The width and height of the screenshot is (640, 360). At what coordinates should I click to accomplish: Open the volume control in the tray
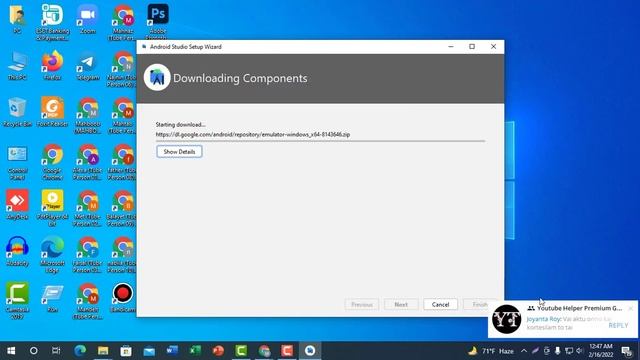(580, 351)
